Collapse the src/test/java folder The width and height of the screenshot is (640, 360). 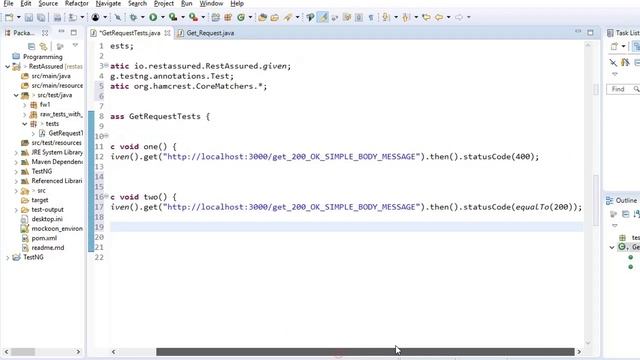[16, 95]
